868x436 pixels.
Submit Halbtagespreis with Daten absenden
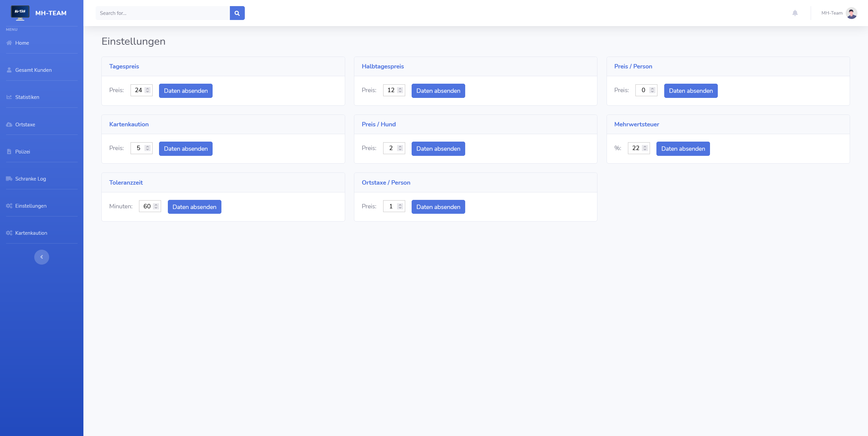coord(438,91)
